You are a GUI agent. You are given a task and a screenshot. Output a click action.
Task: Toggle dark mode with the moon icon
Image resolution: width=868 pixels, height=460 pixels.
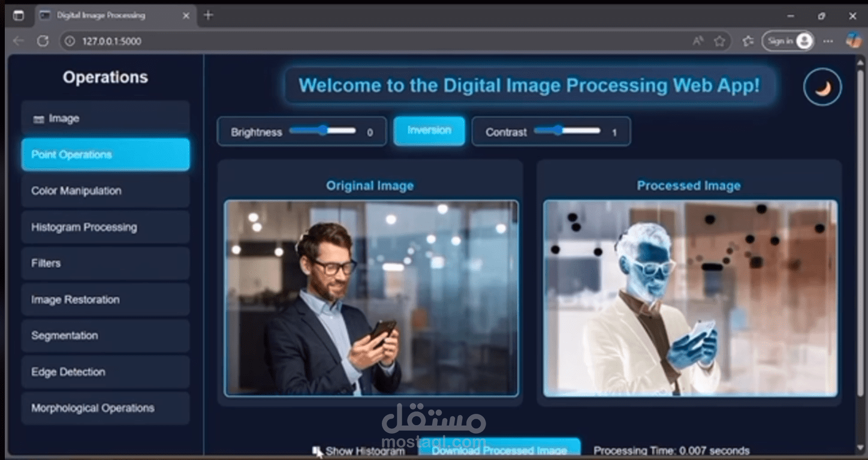click(x=822, y=86)
